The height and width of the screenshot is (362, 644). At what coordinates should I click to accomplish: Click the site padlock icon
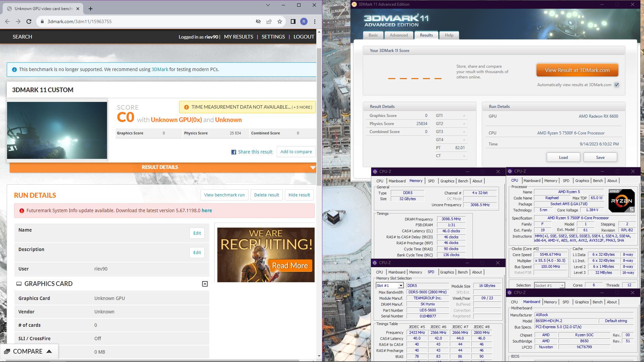pos(42,21)
